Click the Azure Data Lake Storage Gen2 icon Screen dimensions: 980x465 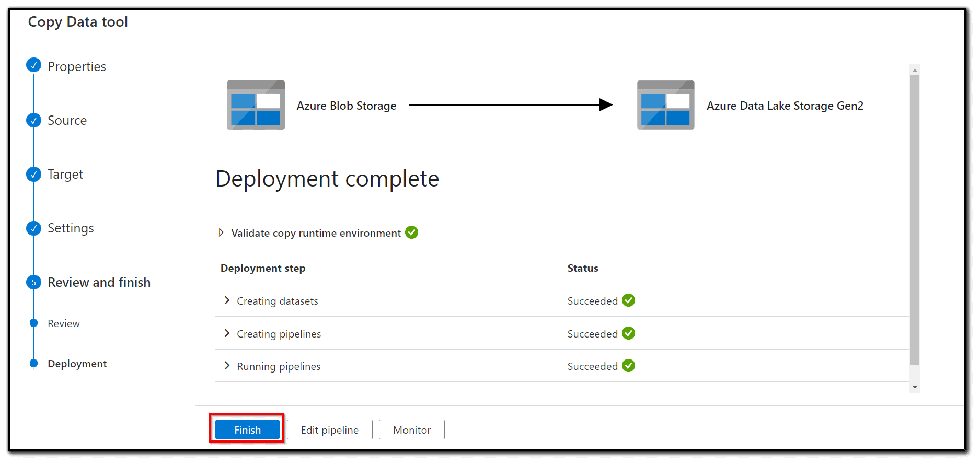[665, 105]
